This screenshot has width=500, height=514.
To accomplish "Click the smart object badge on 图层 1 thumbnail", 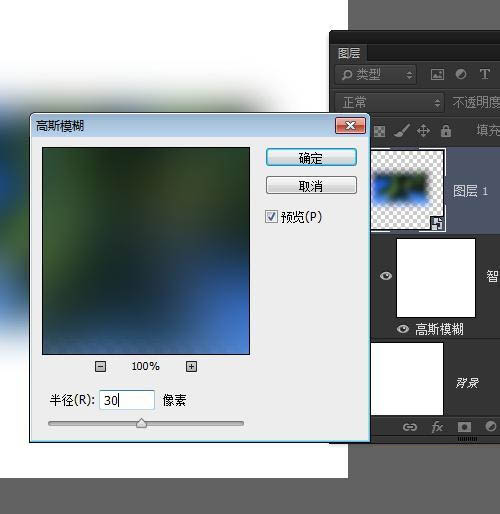I will pos(437,224).
